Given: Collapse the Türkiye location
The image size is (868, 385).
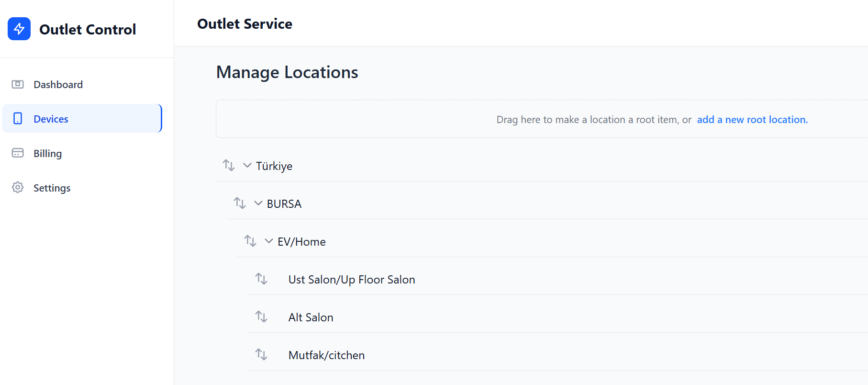Looking at the screenshot, I should [x=247, y=165].
